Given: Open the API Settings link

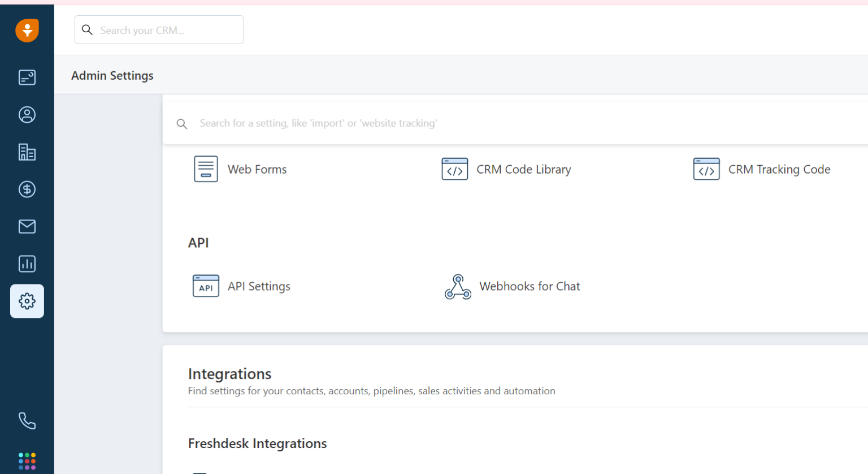Looking at the screenshot, I should pos(259,287).
